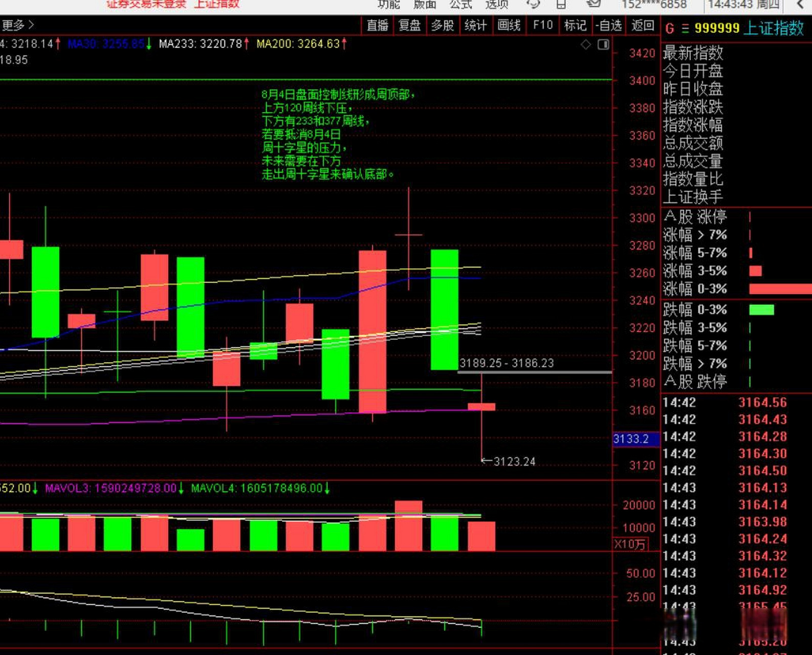Click the tick value 3164.92
812x655 pixels.
(x=762, y=590)
